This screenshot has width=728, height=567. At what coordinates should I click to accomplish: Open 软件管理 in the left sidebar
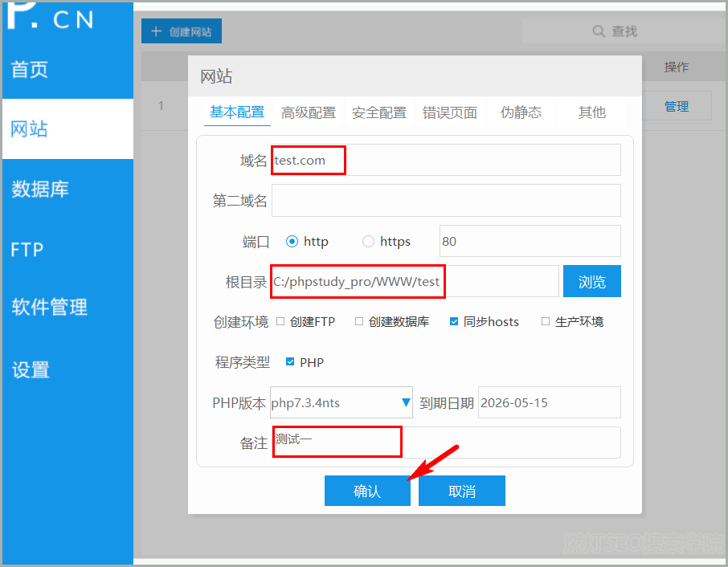pyautogui.click(x=50, y=307)
